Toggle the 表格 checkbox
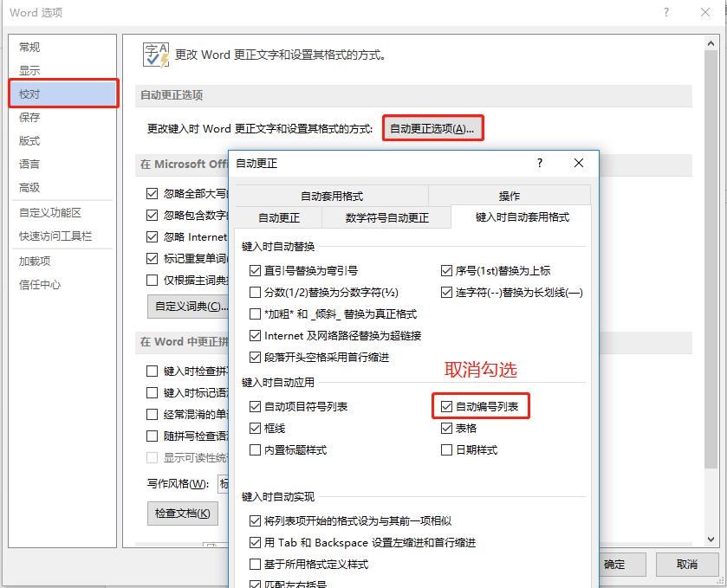The height and width of the screenshot is (588, 727). point(447,427)
